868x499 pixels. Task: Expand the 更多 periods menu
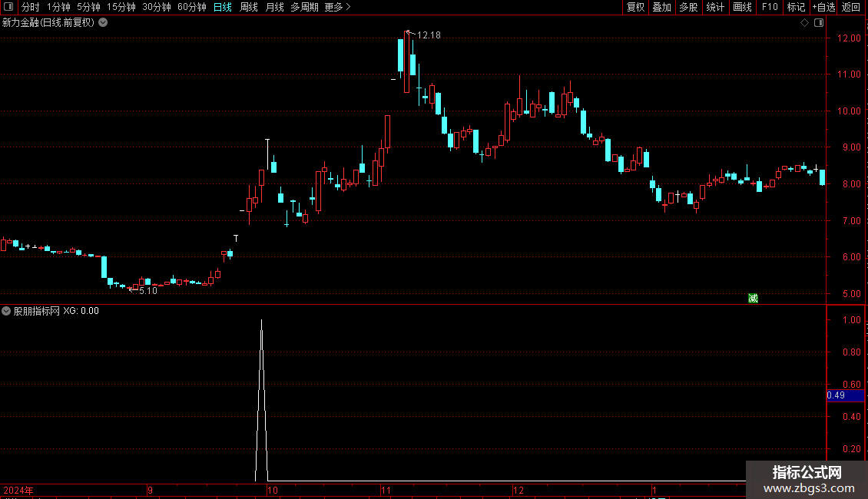(x=338, y=7)
